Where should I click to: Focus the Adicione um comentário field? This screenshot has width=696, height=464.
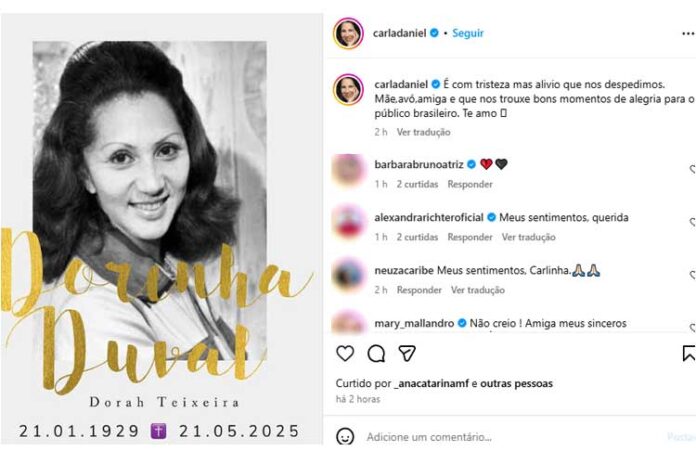click(x=510, y=437)
